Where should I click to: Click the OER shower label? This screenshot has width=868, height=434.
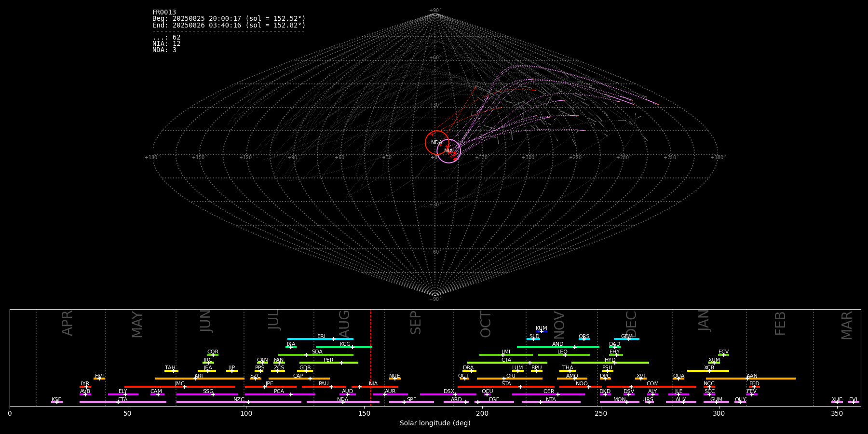[x=549, y=392]
